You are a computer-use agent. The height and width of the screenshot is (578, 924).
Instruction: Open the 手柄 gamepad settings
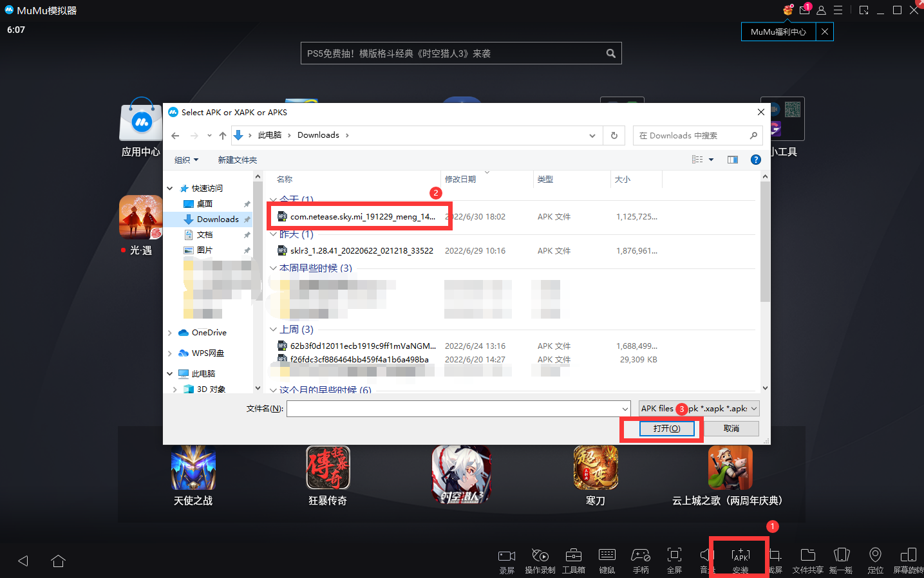tap(641, 560)
